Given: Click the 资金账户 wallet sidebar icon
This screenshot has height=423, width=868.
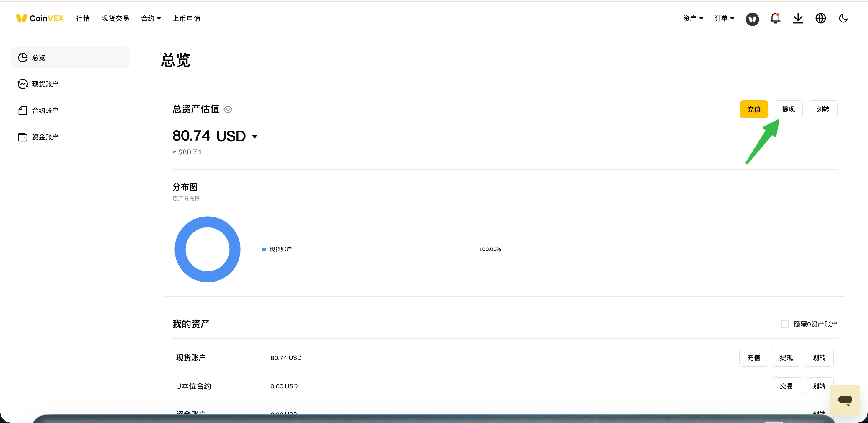Looking at the screenshot, I should point(22,137).
